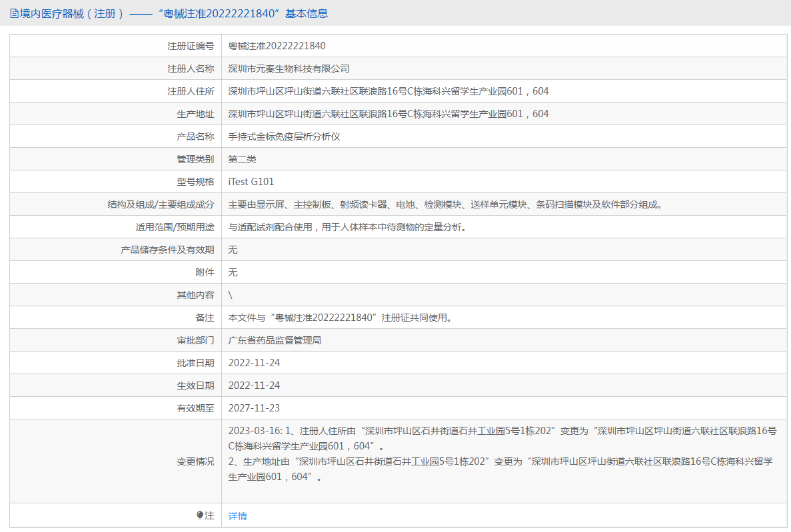
Task: Click the 注册人名称 label
Action: [x=191, y=69]
